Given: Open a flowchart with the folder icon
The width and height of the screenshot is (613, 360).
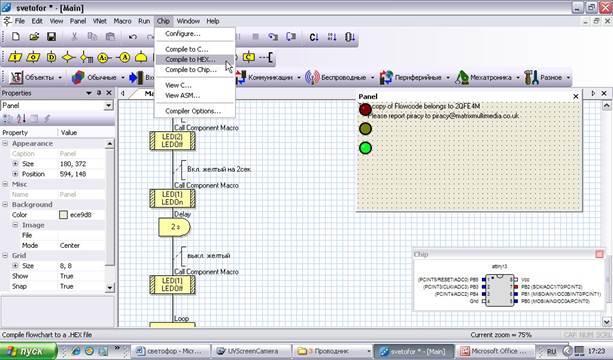Looking at the screenshot, I should pyautogui.click(x=34, y=37).
